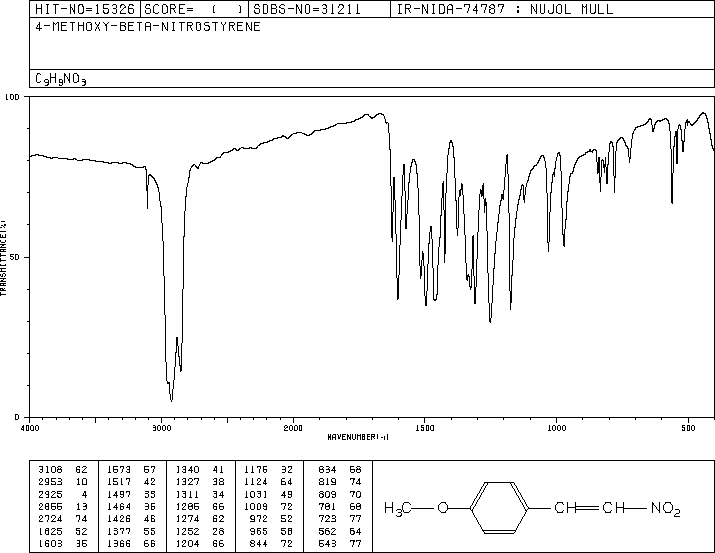Viewport: 715px width, 553px height.
Task: Select peak table row 2724 74
Action: (x=63, y=519)
